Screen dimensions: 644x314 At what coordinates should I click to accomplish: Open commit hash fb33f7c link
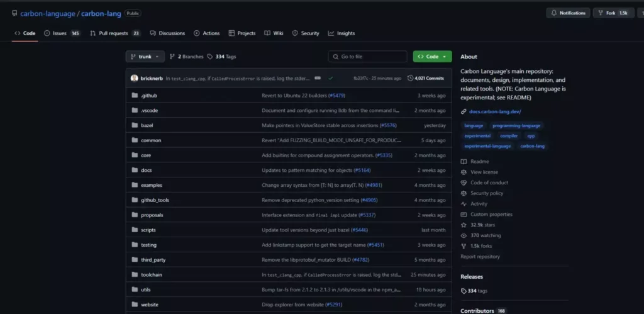(361, 78)
